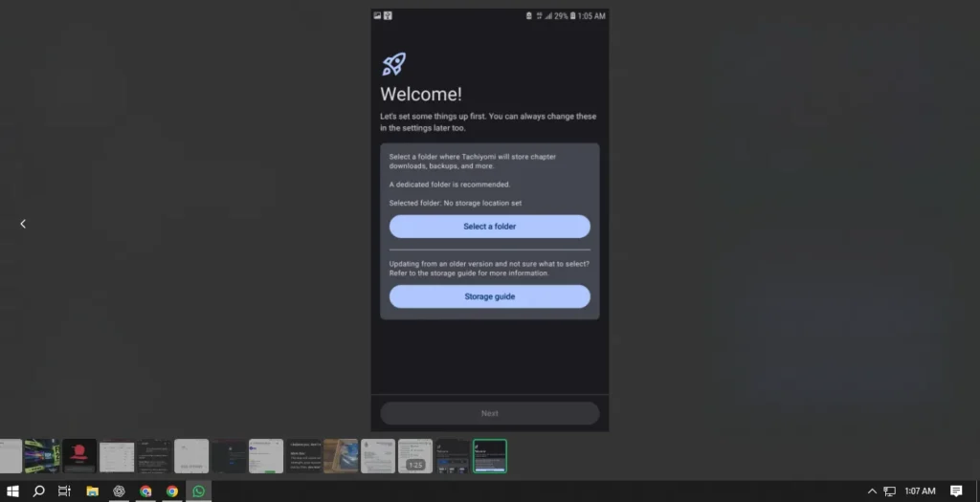Open the dark thumbnail left of the selected one

point(453,456)
